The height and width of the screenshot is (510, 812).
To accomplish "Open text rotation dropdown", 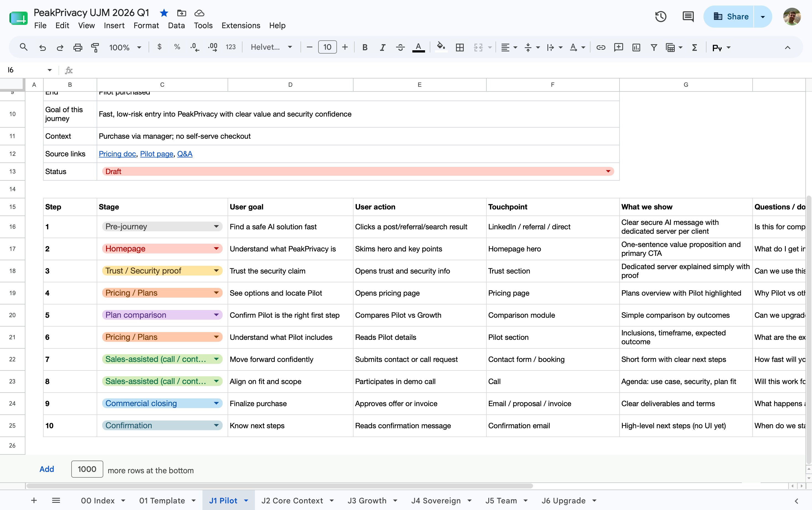I will coord(577,48).
